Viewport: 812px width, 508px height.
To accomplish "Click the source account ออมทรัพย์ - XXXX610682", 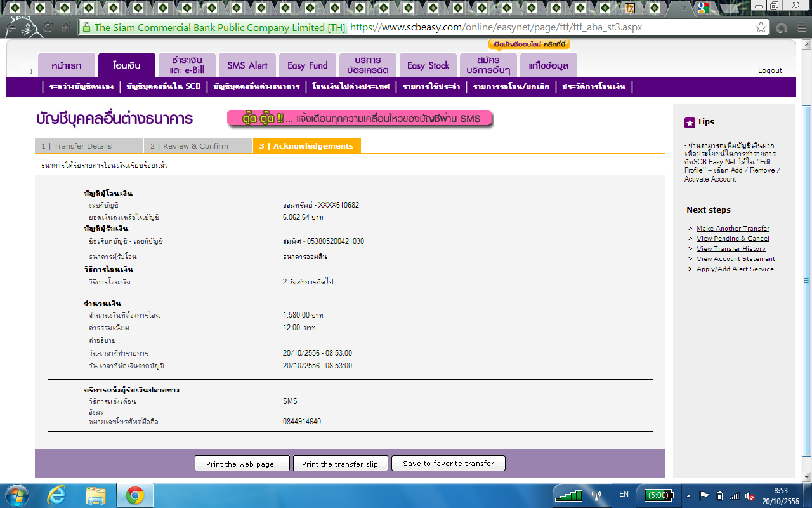I will 321,205.
